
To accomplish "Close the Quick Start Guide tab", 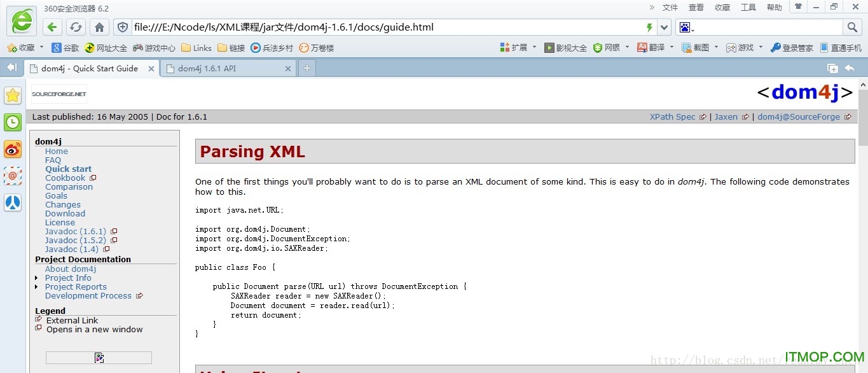I will (x=151, y=69).
